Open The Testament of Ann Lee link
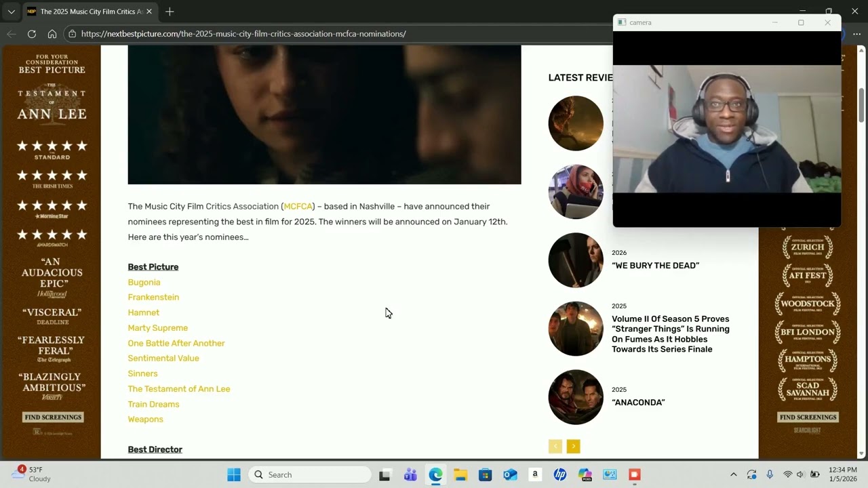This screenshot has width=868, height=488. point(179,389)
